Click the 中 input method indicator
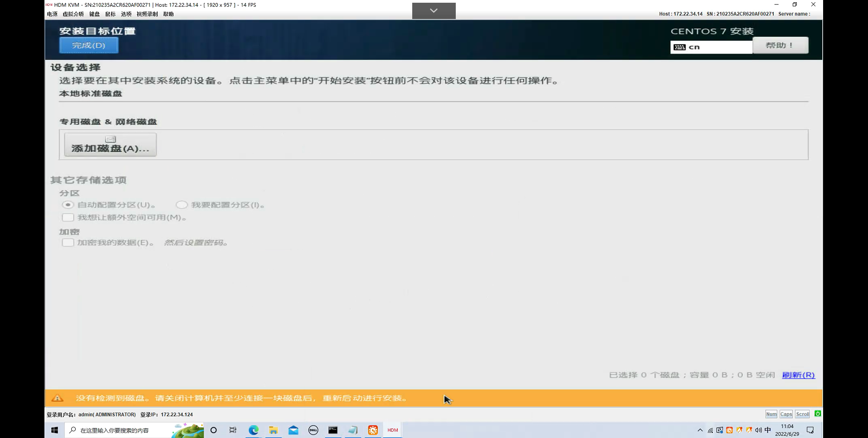 pyautogui.click(x=768, y=430)
